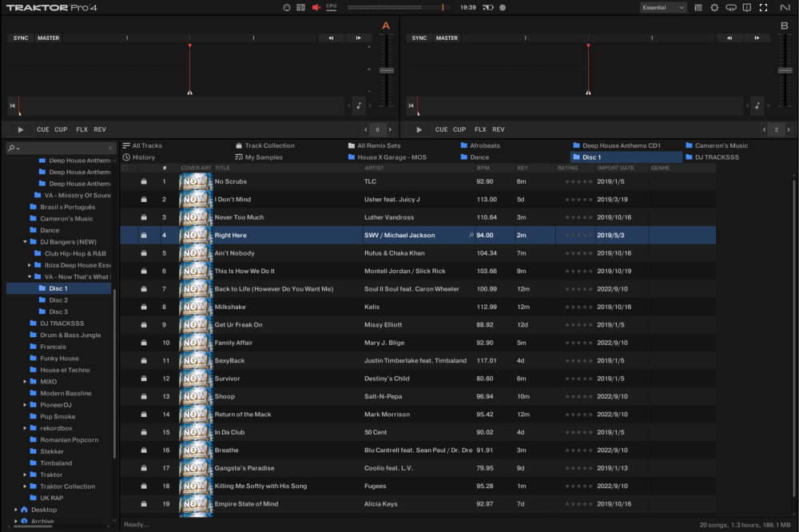This screenshot has width=799, height=532.
Task: Click the music note icon on Deck B
Action: (757, 105)
